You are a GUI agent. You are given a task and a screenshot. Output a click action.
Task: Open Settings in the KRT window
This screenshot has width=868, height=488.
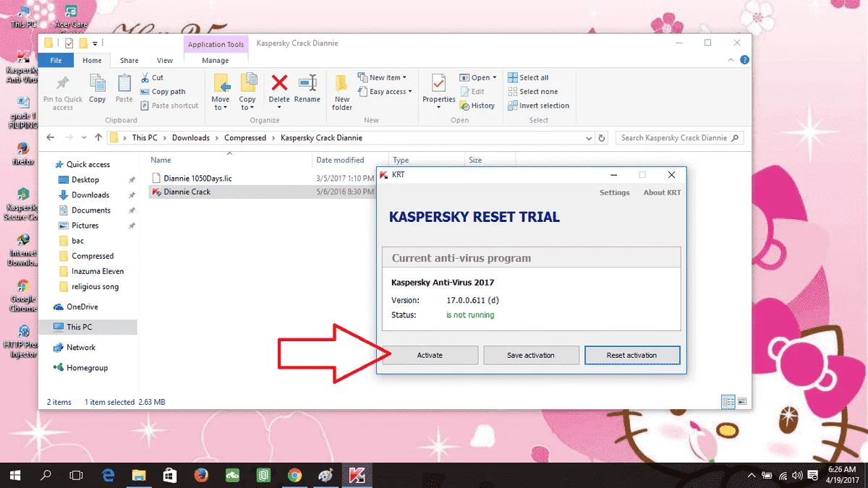tap(615, 192)
